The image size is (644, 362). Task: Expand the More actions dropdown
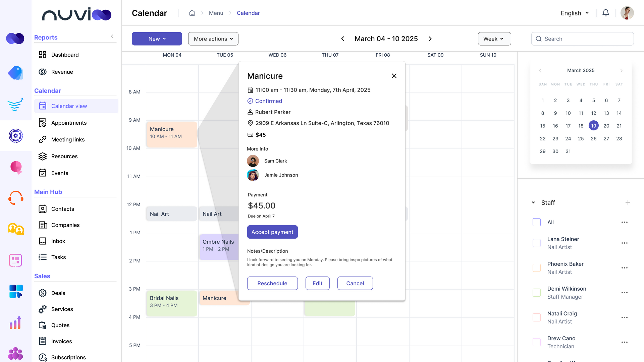point(213,39)
